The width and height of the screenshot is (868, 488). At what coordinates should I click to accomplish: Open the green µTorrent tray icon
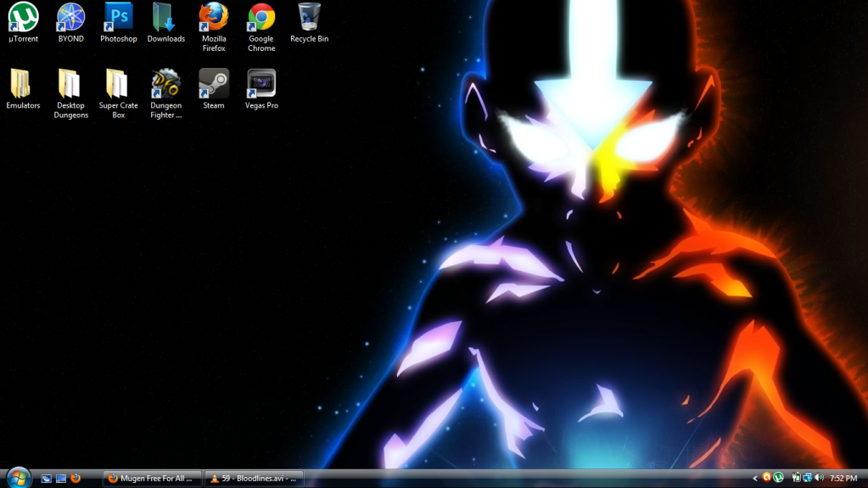[x=779, y=478]
